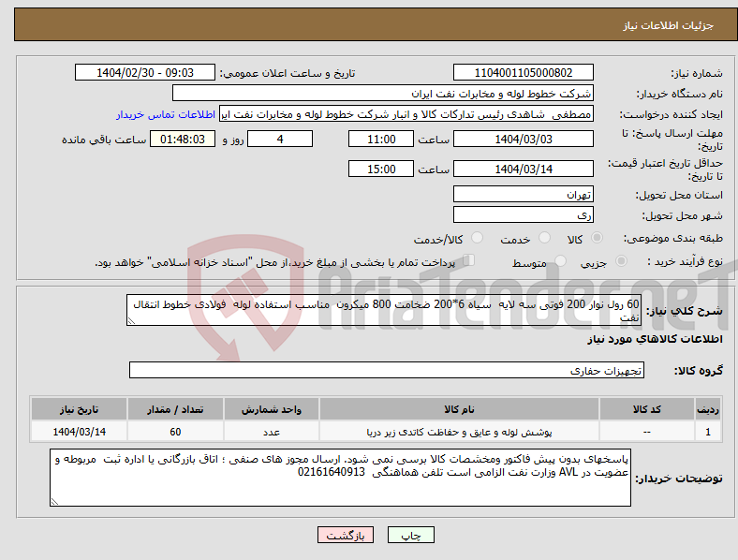Click the remaining days field showing 4
The height and width of the screenshot is (560, 738).
(280, 139)
